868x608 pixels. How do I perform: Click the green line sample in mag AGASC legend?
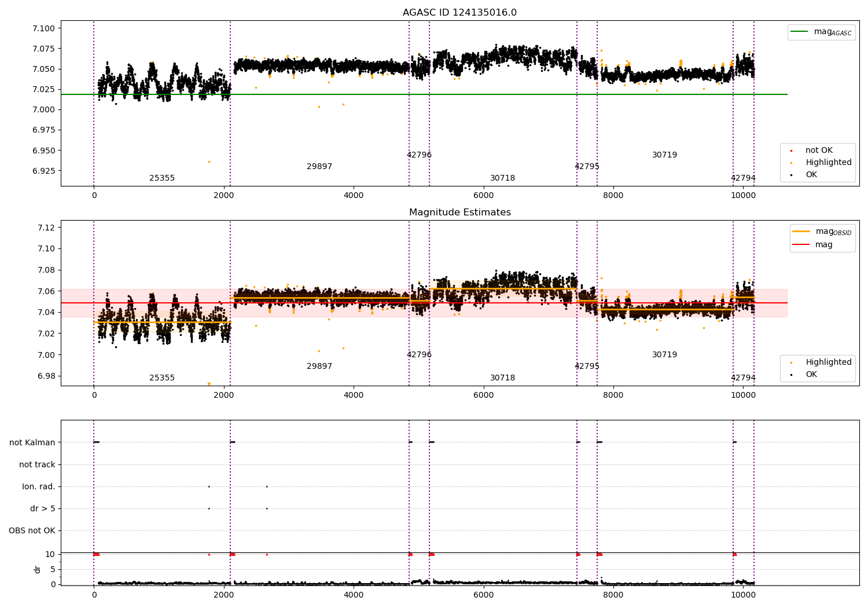point(800,32)
